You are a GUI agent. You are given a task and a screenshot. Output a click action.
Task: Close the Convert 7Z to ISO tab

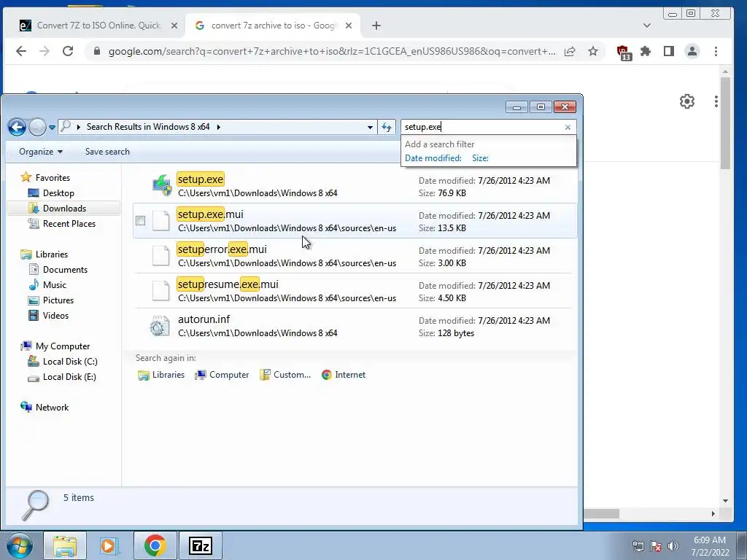coord(174,26)
